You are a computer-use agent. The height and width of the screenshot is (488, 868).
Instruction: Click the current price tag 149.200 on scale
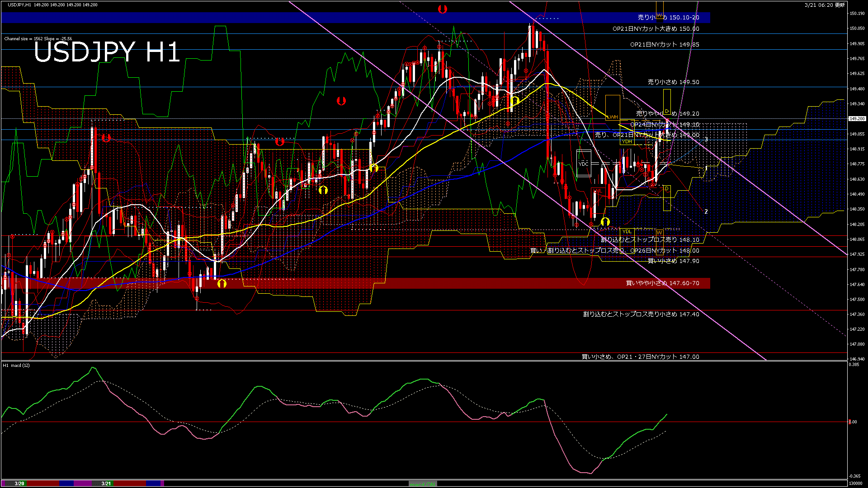click(857, 119)
